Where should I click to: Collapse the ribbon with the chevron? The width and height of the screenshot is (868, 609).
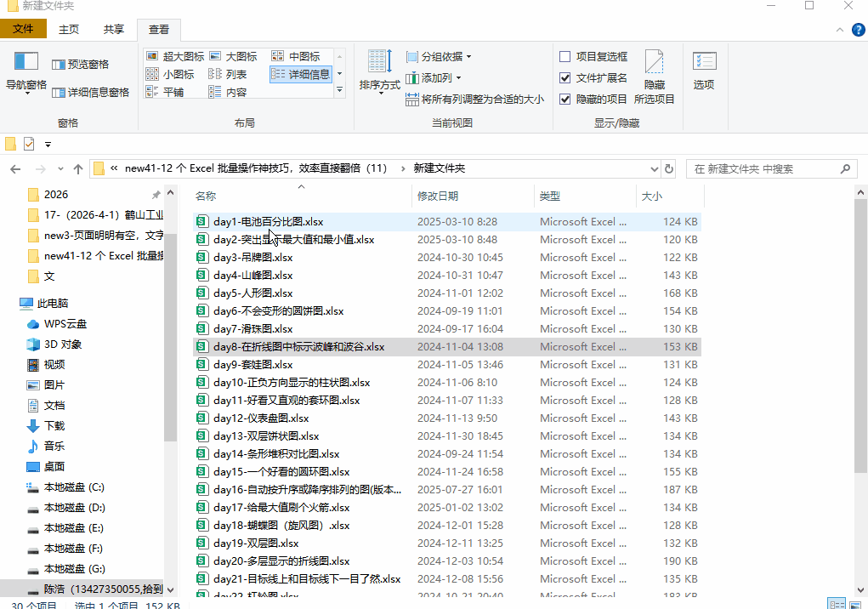(840, 30)
